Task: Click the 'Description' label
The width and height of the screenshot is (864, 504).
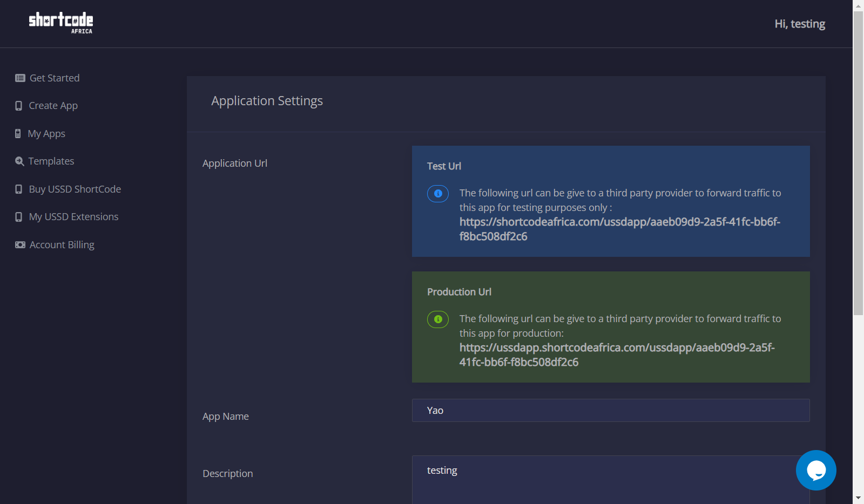Action: [227, 474]
